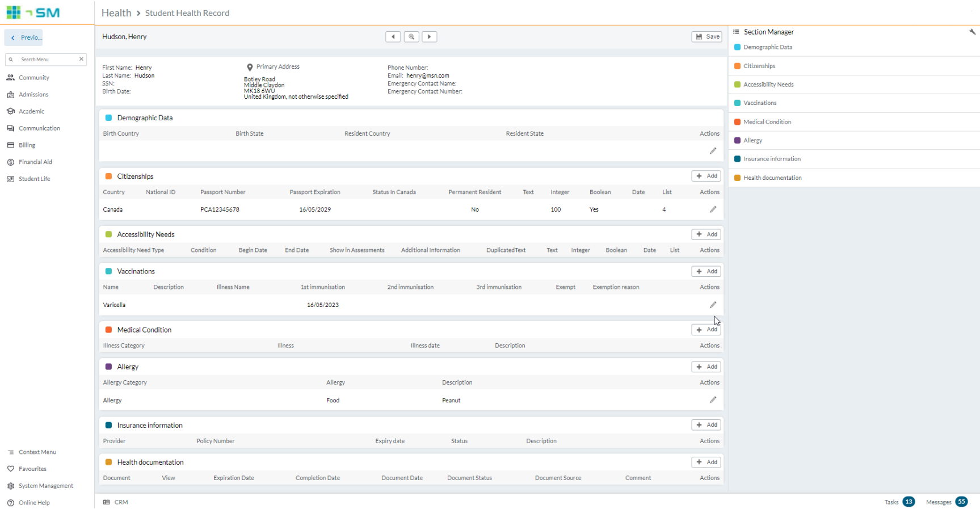This screenshot has height=509, width=980.
Task: Open the Messages counter badge
Action: click(961, 502)
